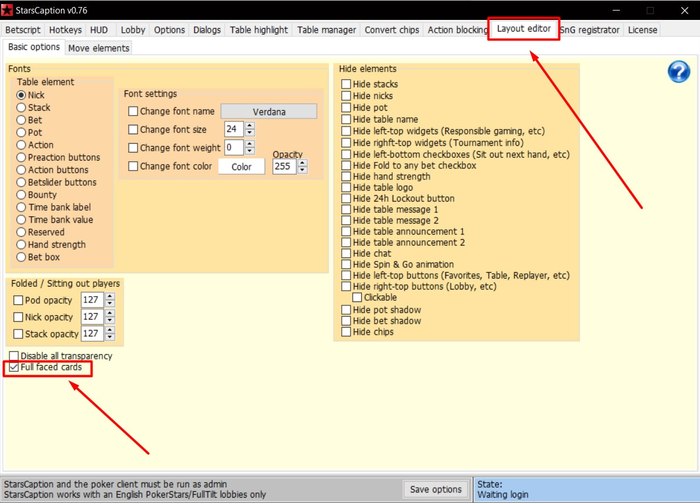Click the Verdana font name button

pyautogui.click(x=269, y=112)
